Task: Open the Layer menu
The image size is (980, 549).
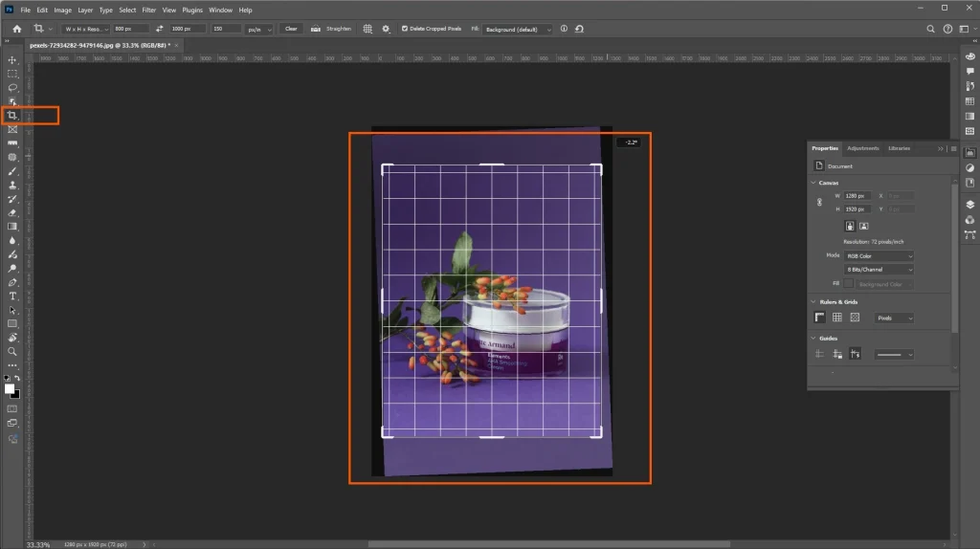Action: click(85, 10)
